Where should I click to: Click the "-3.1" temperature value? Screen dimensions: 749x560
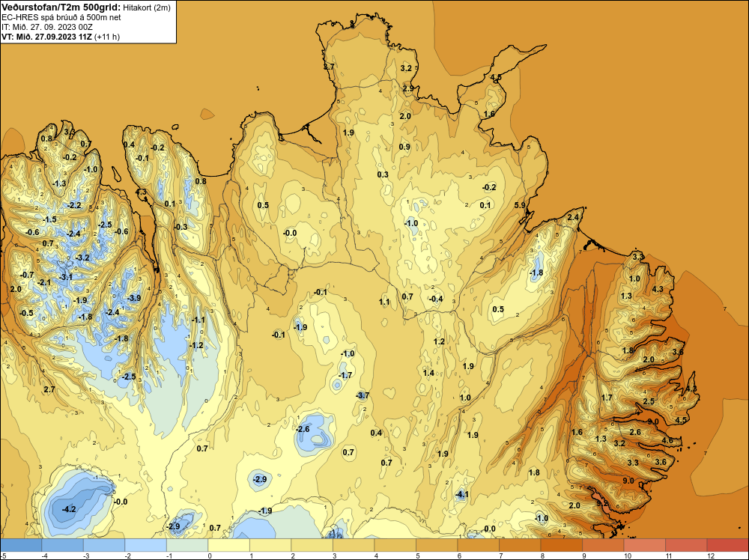[65, 277]
